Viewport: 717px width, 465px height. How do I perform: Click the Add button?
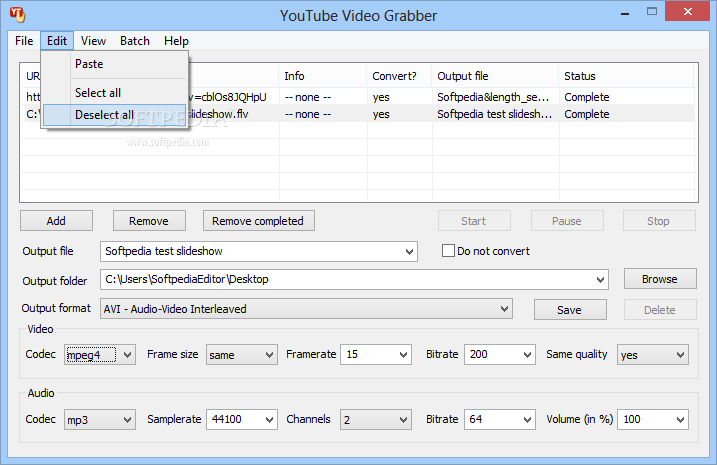[x=56, y=221]
